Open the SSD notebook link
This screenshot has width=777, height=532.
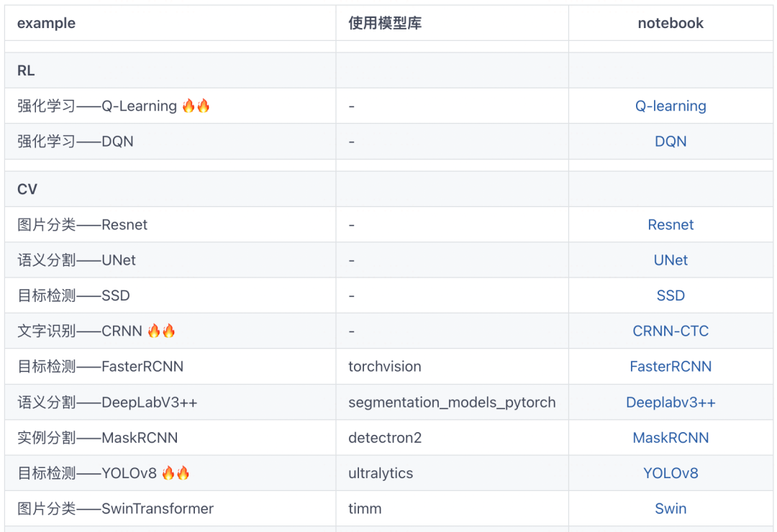click(x=671, y=295)
